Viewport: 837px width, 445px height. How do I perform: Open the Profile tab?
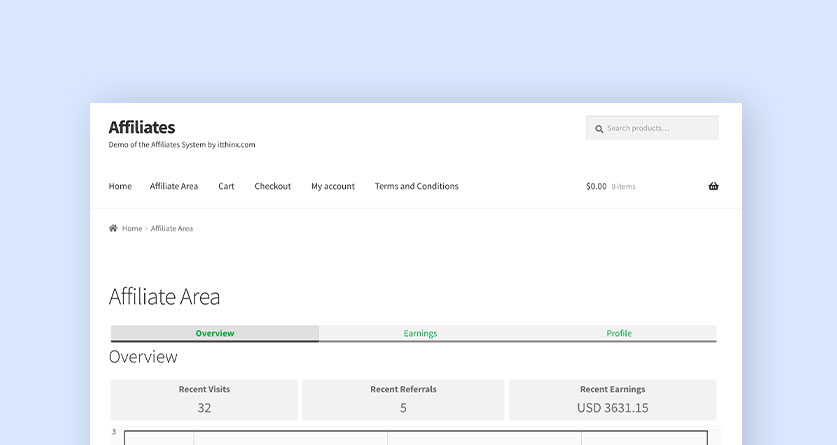click(x=619, y=333)
